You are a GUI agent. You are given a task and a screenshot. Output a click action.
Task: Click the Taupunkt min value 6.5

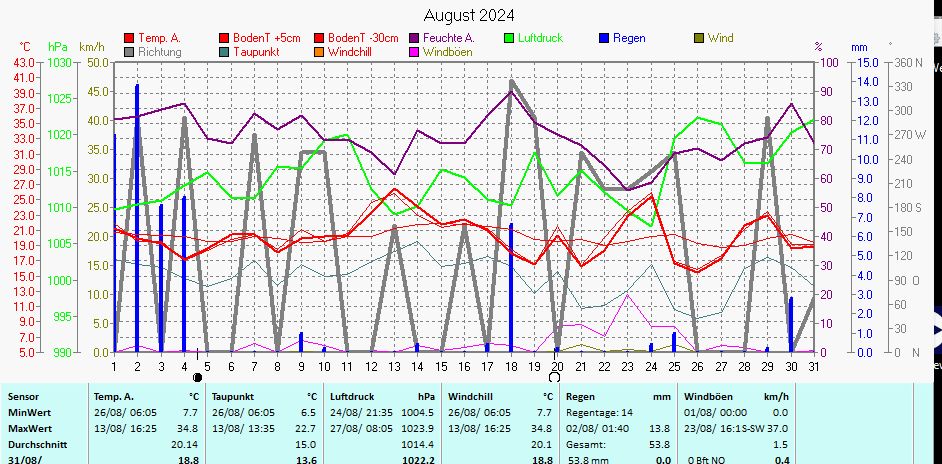[x=308, y=413]
